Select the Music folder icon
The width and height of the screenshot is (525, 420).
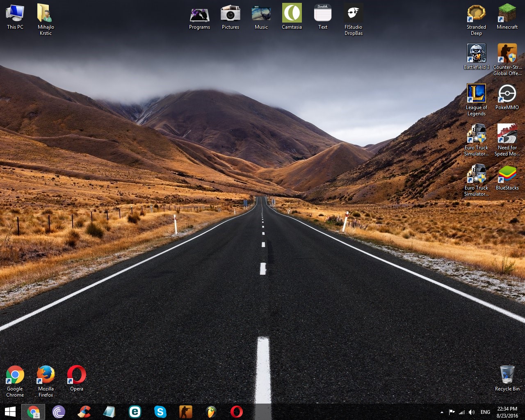tap(261, 17)
